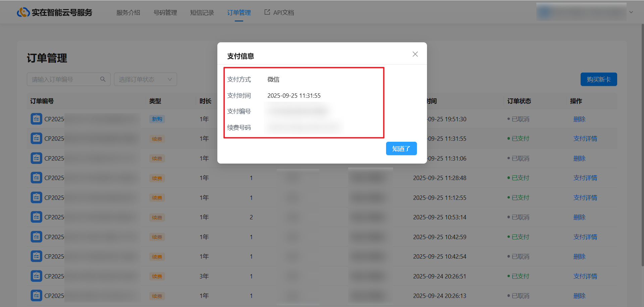Viewport: 644px width, 307px height.
Task: Click the 知道了 button
Action: coord(401,148)
